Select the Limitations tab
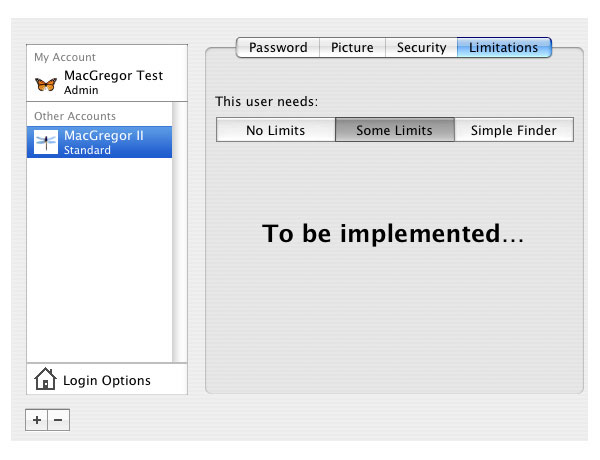 pos(504,48)
